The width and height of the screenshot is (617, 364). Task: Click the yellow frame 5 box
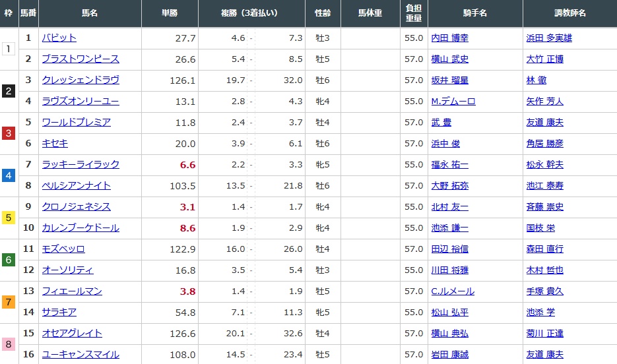click(x=8, y=218)
